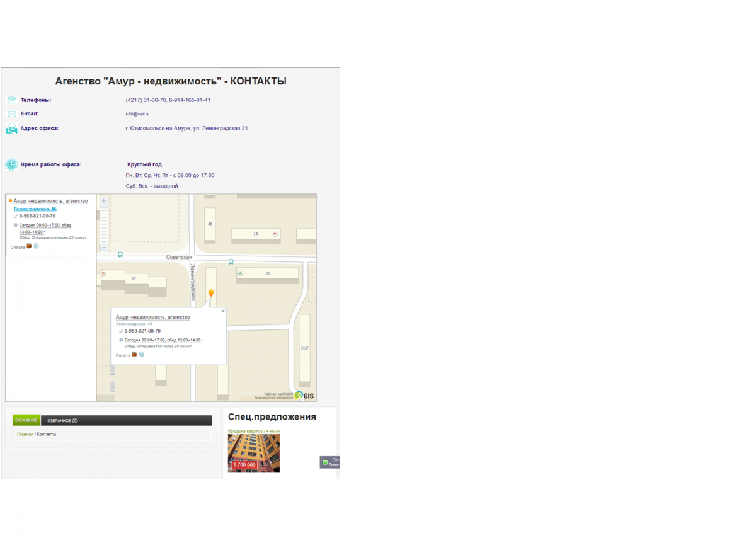This screenshot has height=555, width=756.
Task: Go to Главная breadcrumb link
Action: point(25,434)
